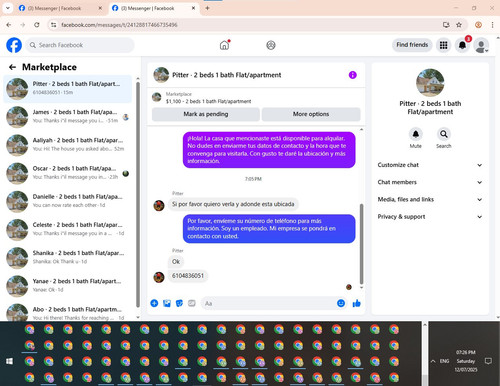This screenshot has height=386, width=500.
Task: Open the account profile avatar menu
Action: pos(481,46)
